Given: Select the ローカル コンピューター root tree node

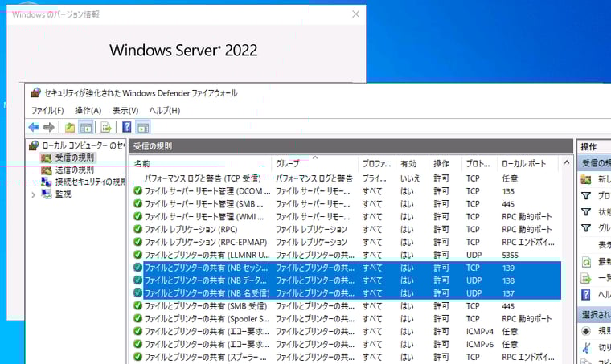Looking at the screenshot, I should click(x=84, y=145).
